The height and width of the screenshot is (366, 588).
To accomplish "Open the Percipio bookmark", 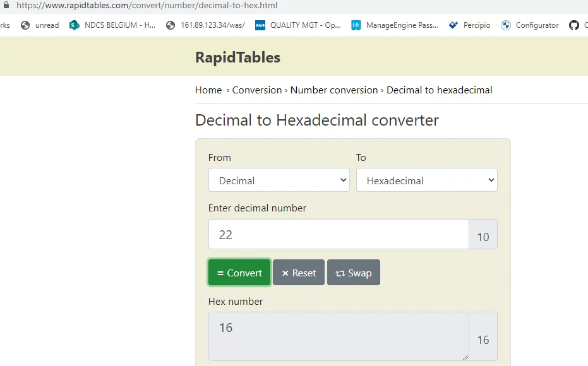I will 469,25.
